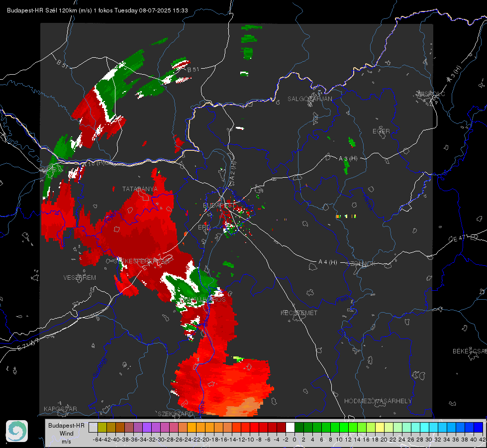Screen dimensions: 487x448
Task: Click the radar title with date and time
Action: [97, 10]
